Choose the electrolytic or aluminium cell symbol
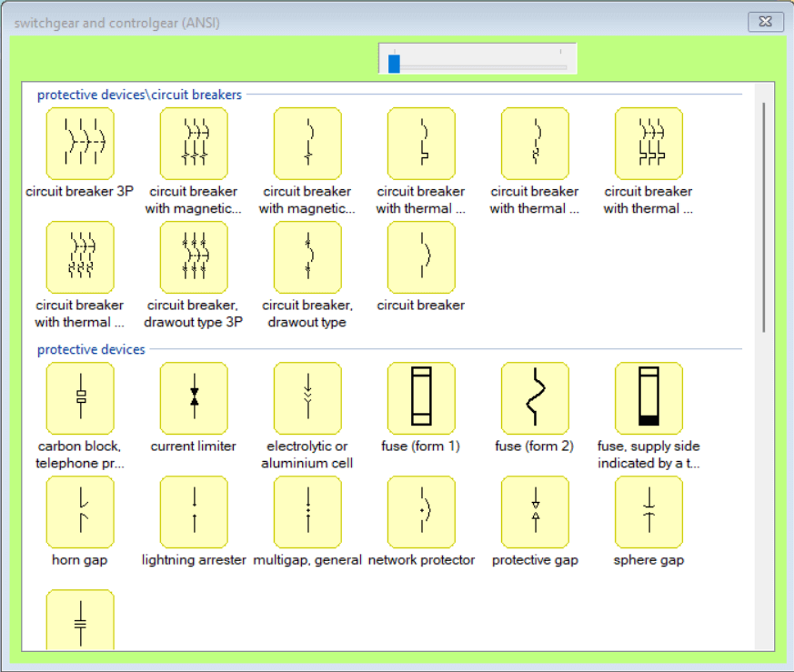Viewport: 794px width, 672px height. pyautogui.click(x=307, y=398)
